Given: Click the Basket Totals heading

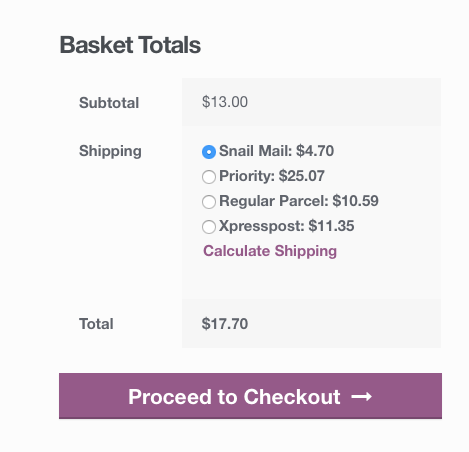Looking at the screenshot, I should tap(130, 45).
